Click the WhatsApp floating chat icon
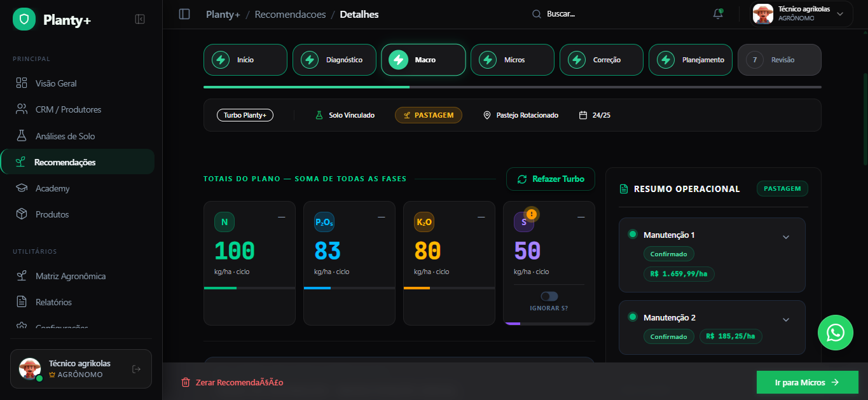 (835, 333)
